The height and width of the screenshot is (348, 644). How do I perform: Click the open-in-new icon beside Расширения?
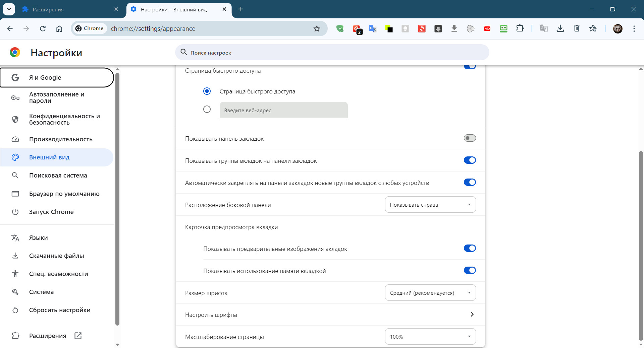(78, 336)
